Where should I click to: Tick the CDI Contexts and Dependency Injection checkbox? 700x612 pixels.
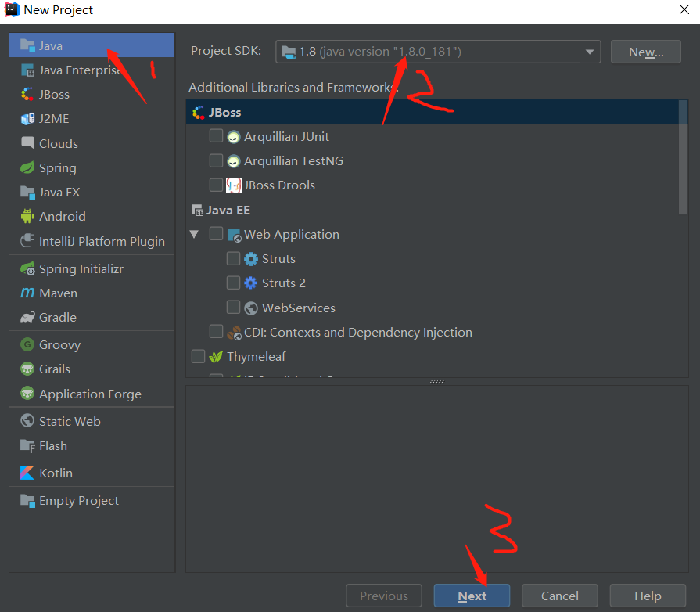216,332
